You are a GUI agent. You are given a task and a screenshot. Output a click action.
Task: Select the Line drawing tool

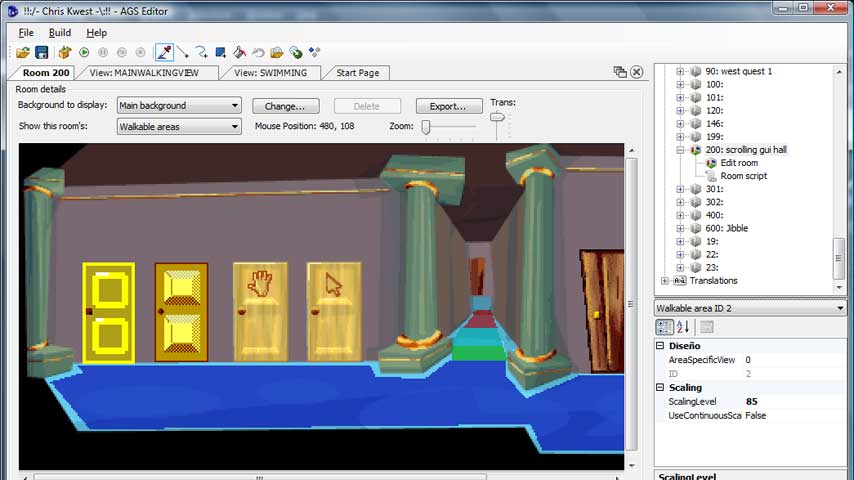(x=183, y=52)
